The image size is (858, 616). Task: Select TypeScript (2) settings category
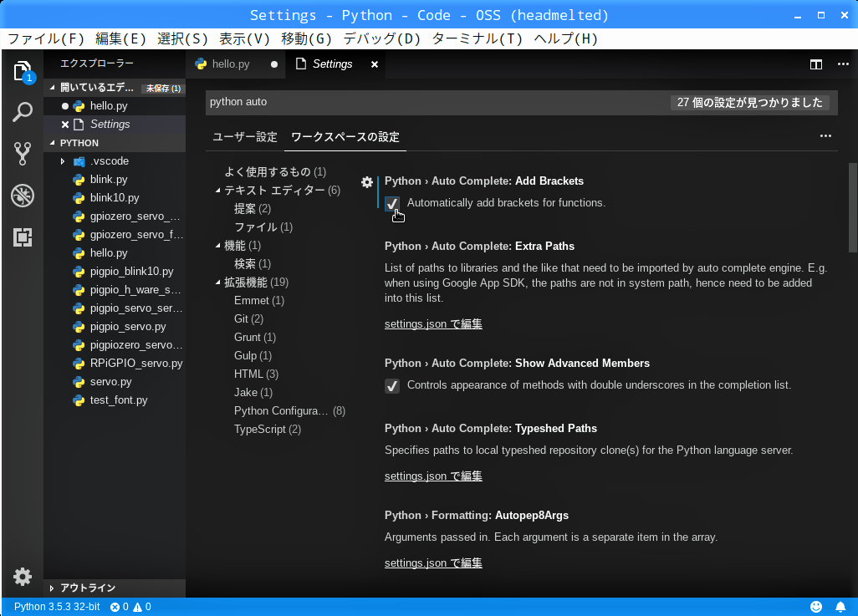267,430
